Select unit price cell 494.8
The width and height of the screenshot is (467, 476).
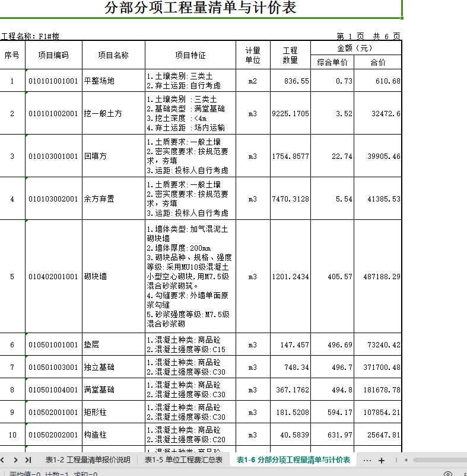332,389
